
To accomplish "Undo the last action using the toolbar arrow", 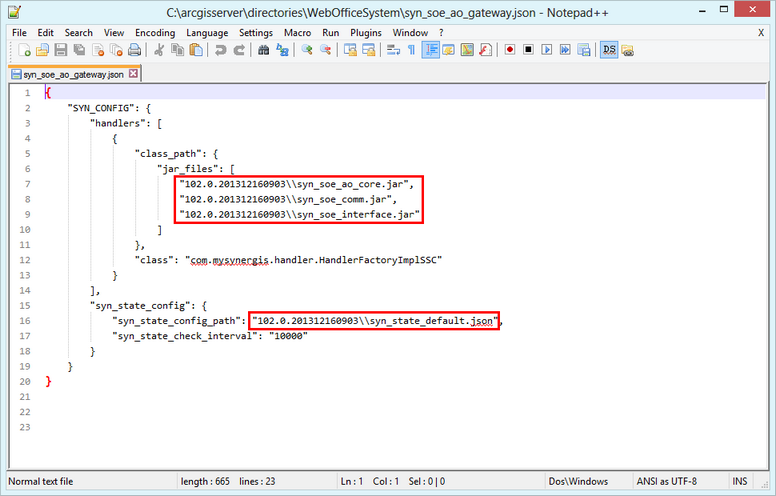I will click(x=220, y=50).
